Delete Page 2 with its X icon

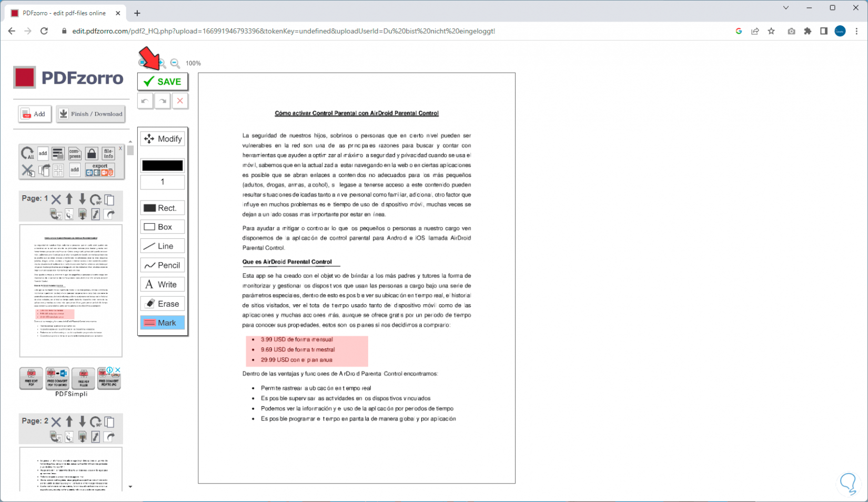pos(56,422)
